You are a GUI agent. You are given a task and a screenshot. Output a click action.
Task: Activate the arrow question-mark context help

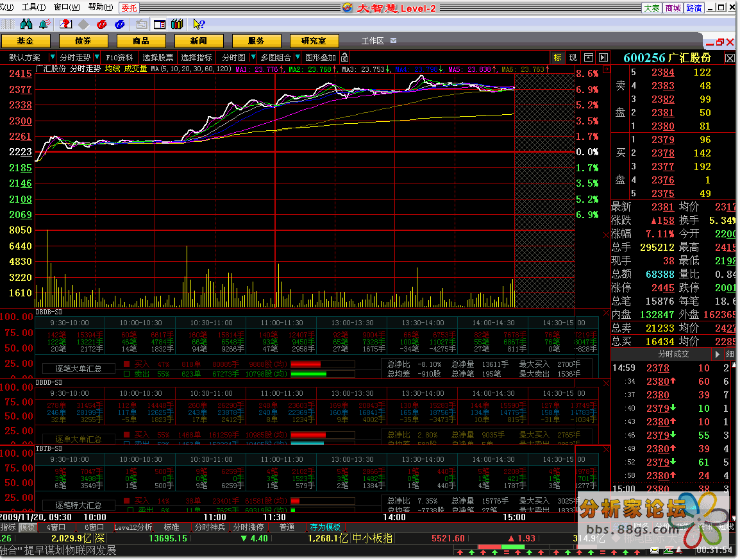tap(199, 24)
